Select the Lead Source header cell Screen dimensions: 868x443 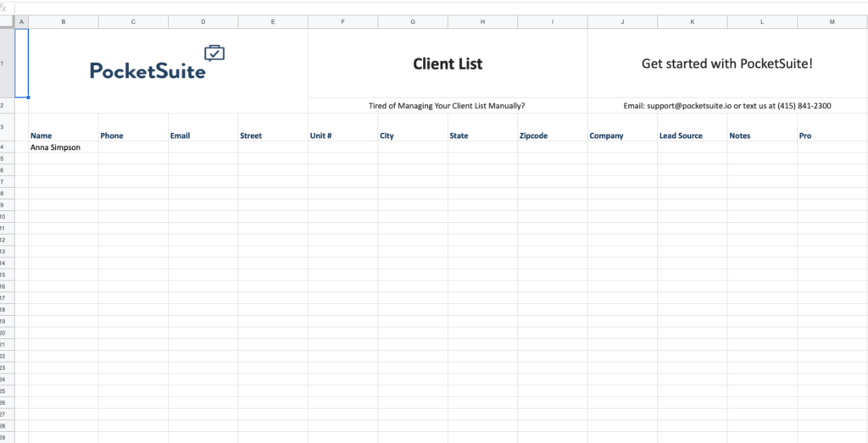point(693,127)
